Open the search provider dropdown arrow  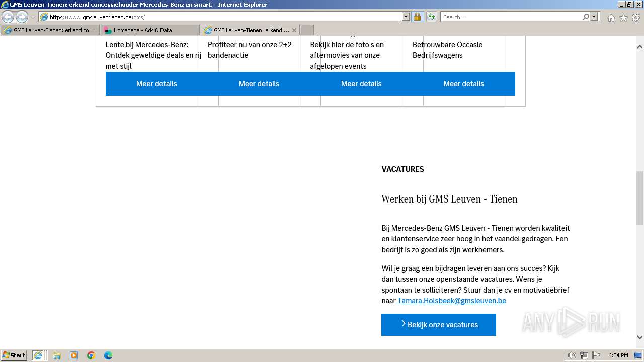[x=594, y=17]
